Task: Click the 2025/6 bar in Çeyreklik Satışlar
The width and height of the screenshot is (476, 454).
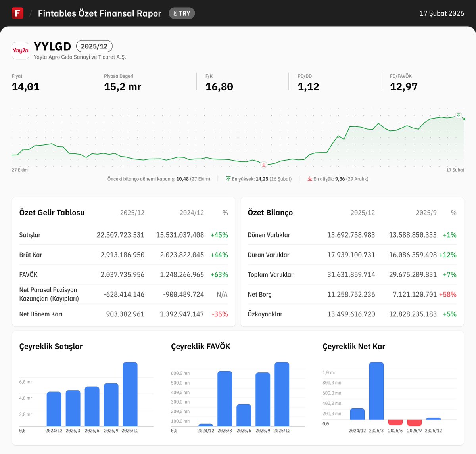Action: click(92, 406)
